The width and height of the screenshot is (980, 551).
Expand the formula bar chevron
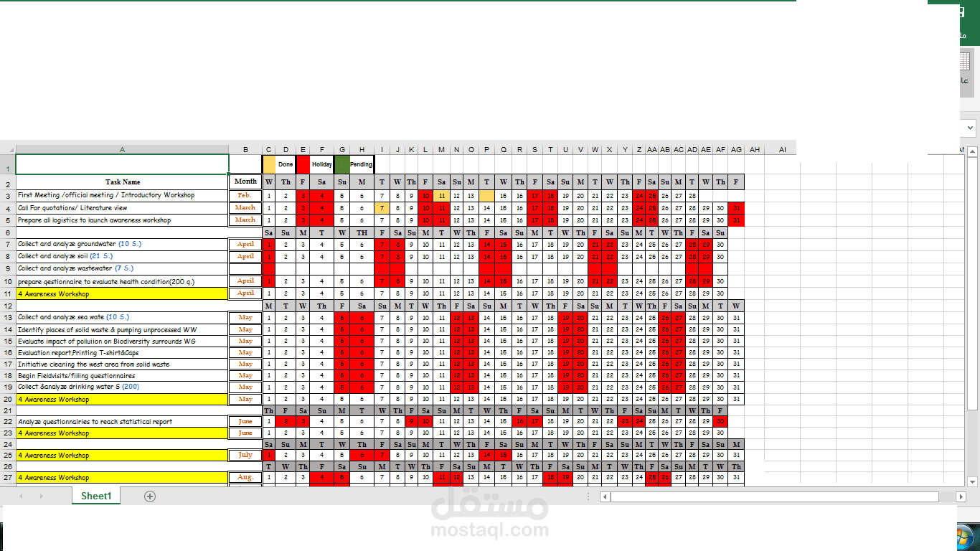coord(971,128)
